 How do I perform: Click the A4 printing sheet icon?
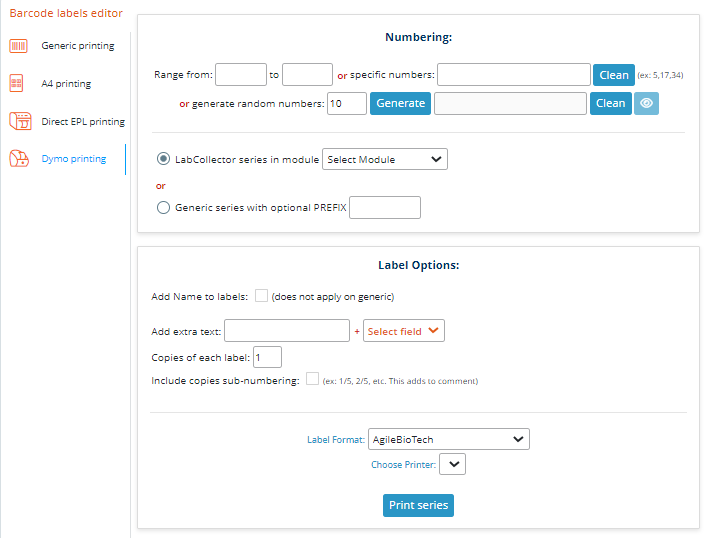16,83
